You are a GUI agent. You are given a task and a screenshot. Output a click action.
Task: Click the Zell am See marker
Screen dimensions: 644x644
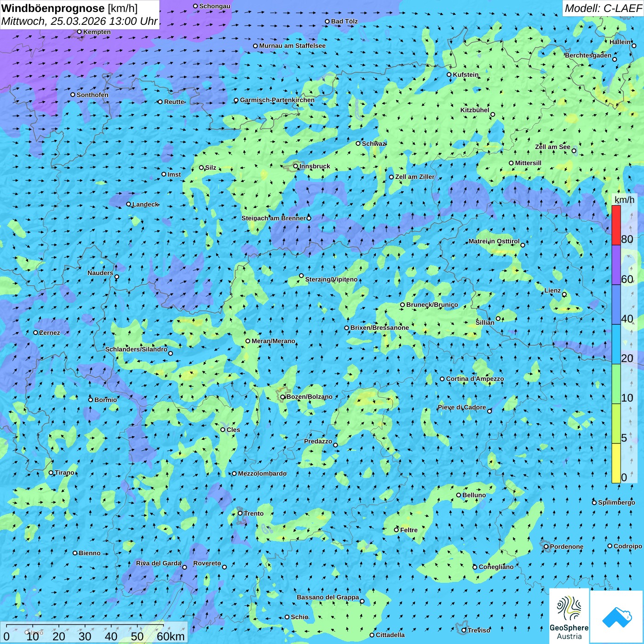point(574,150)
